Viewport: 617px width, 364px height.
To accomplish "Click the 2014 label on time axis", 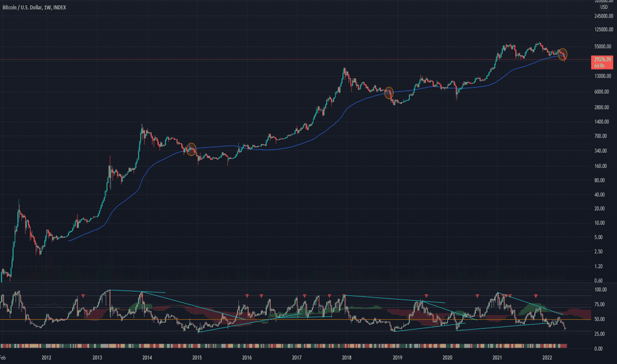I will (147, 357).
